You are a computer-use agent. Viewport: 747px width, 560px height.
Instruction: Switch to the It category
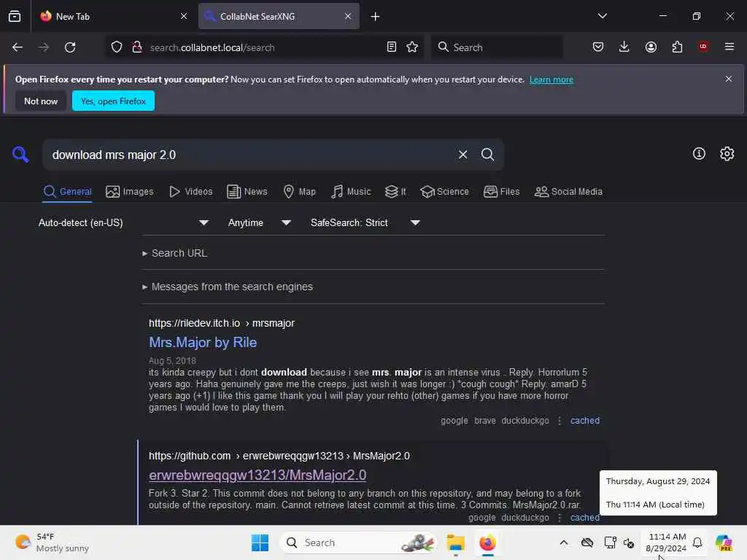[x=395, y=192]
